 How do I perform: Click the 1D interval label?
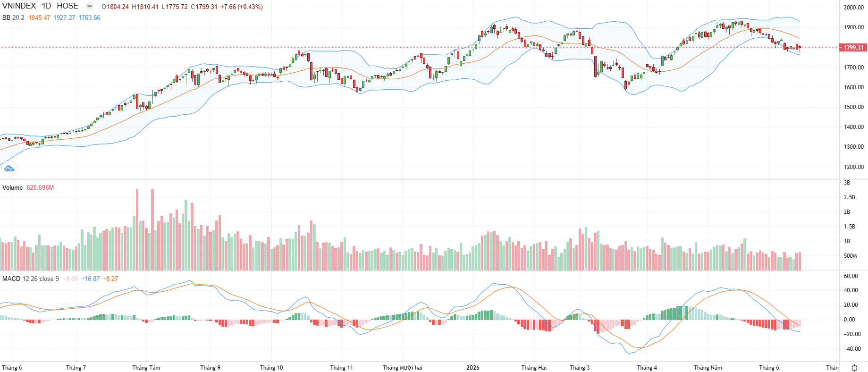click(46, 6)
